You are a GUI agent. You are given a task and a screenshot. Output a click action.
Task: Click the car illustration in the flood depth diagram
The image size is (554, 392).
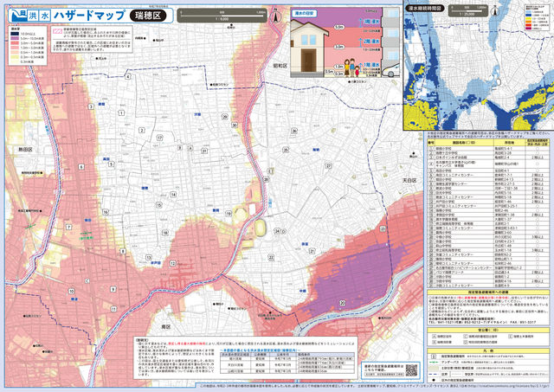(x=391, y=71)
